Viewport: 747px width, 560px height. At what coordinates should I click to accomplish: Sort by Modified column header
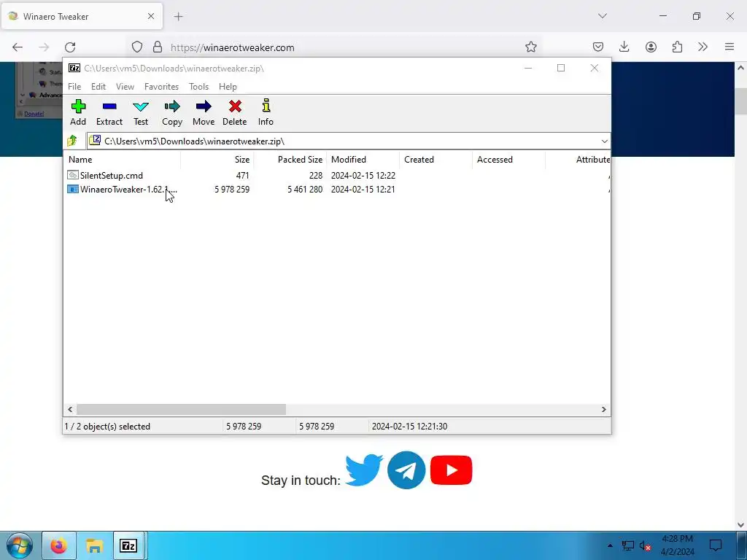pyautogui.click(x=363, y=160)
